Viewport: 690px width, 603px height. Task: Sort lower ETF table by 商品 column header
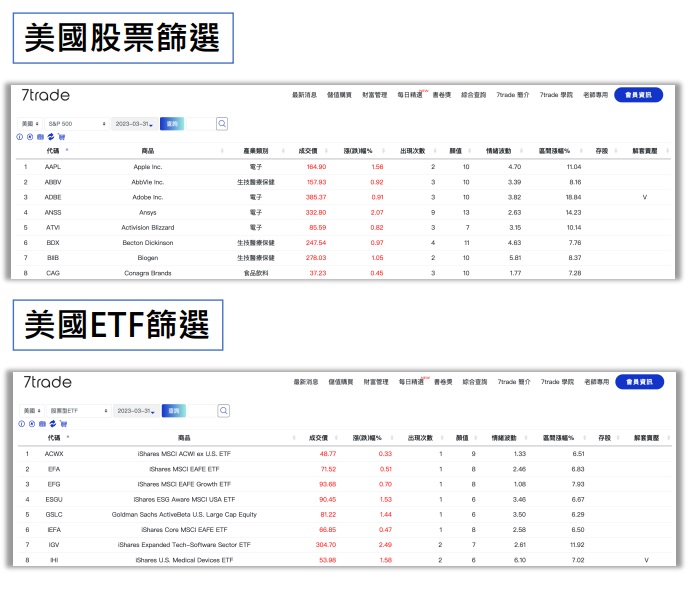184,438
